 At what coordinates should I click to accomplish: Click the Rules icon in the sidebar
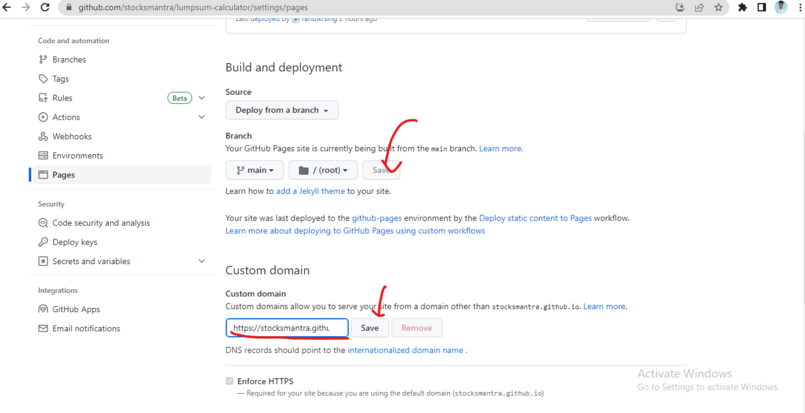[x=43, y=98]
